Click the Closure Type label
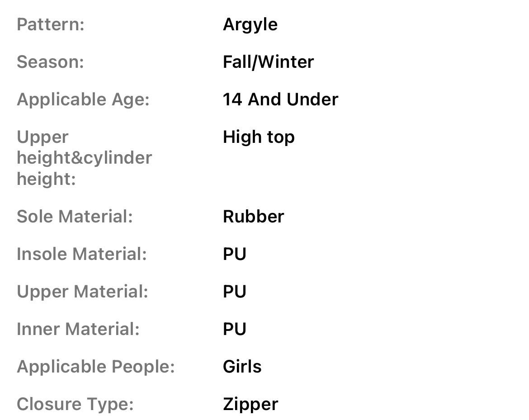 75,404
